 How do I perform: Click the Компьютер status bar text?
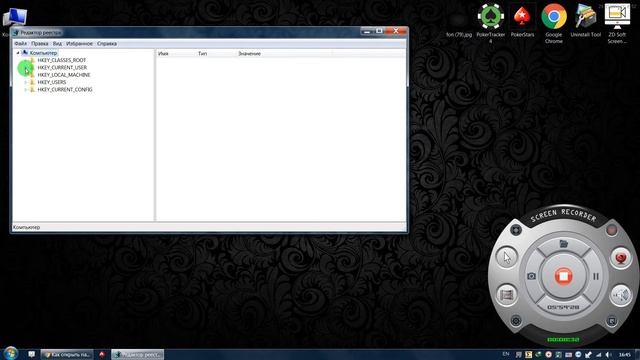point(26,227)
